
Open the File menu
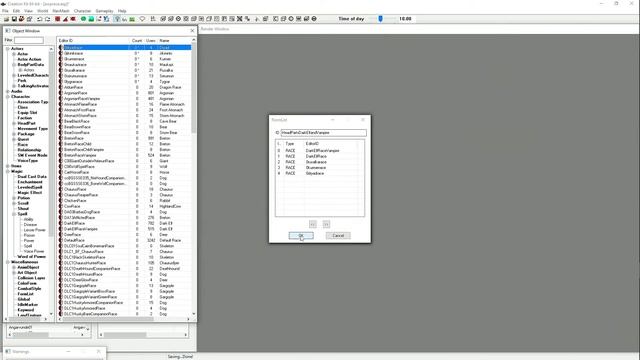tap(5, 11)
